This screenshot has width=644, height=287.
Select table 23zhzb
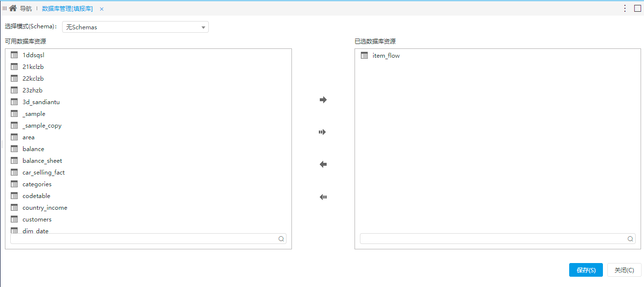click(32, 90)
